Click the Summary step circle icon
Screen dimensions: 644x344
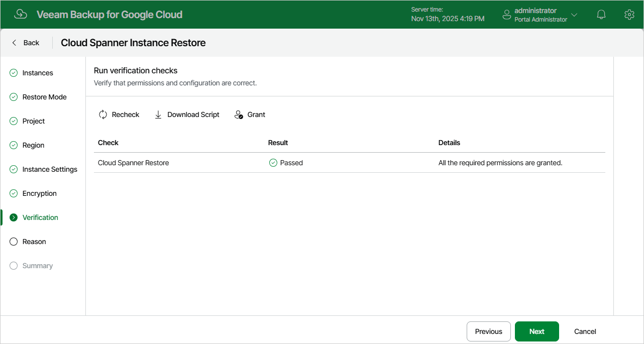pos(14,266)
